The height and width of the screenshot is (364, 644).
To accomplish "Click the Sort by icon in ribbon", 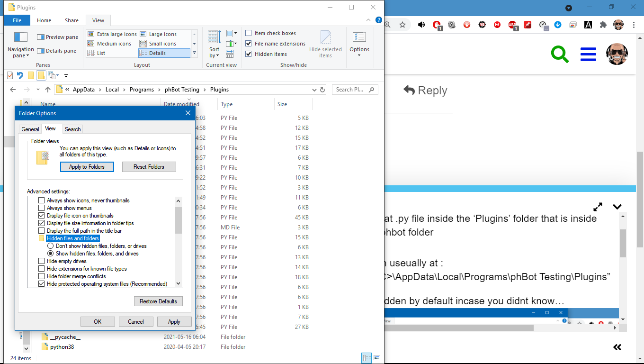I will click(214, 44).
